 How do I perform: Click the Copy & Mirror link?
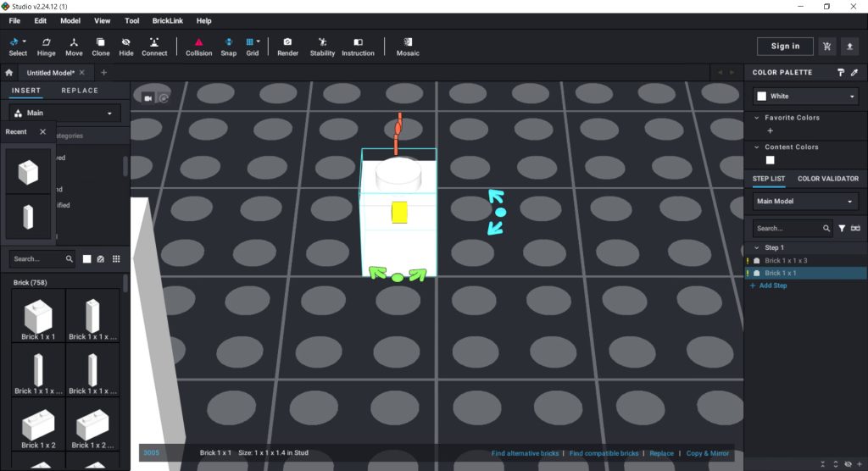pos(708,453)
